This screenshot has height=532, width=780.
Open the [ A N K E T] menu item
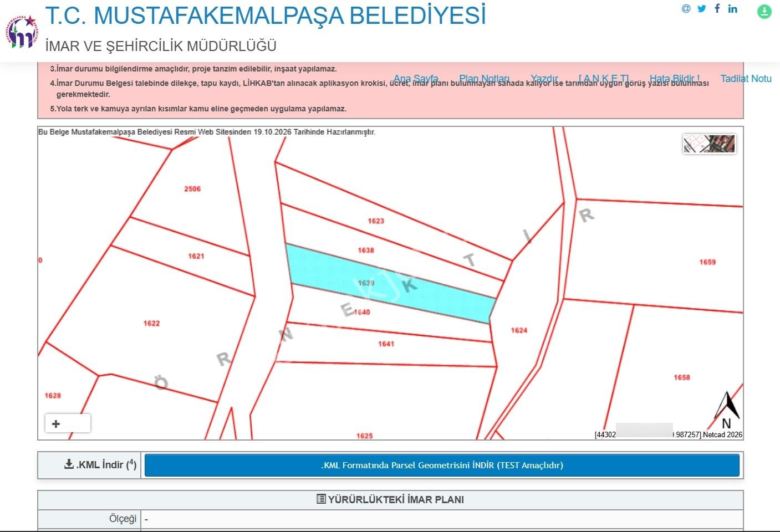pyautogui.click(x=604, y=79)
